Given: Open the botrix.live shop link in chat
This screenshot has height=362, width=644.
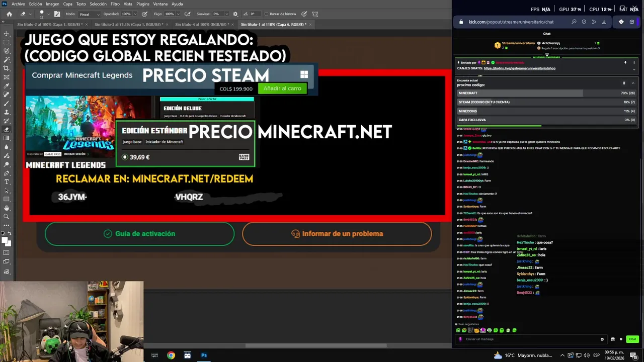Looking at the screenshot, I should click(x=519, y=68).
